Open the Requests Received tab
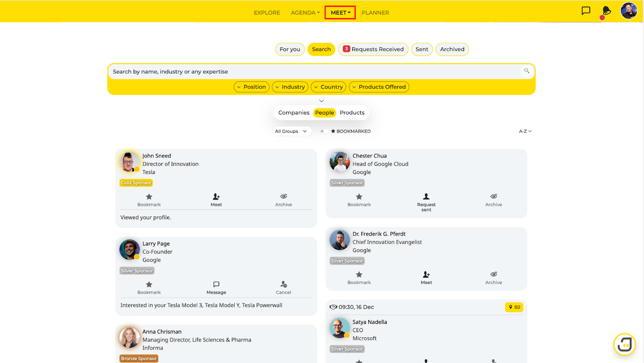The image size is (644, 363). [373, 49]
